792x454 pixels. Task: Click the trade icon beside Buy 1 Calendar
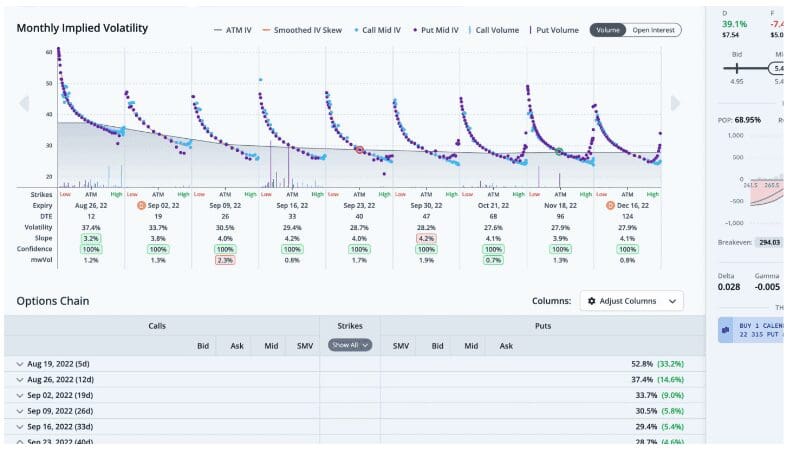pos(725,329)
